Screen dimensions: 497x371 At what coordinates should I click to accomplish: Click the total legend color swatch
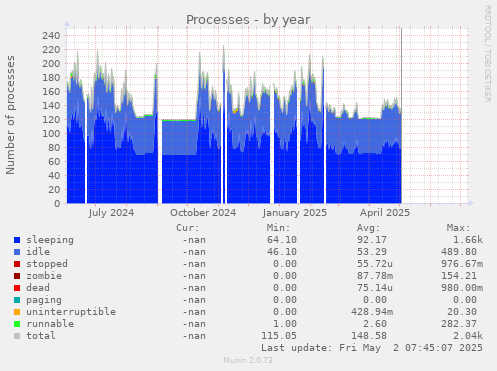coord(17,336)
